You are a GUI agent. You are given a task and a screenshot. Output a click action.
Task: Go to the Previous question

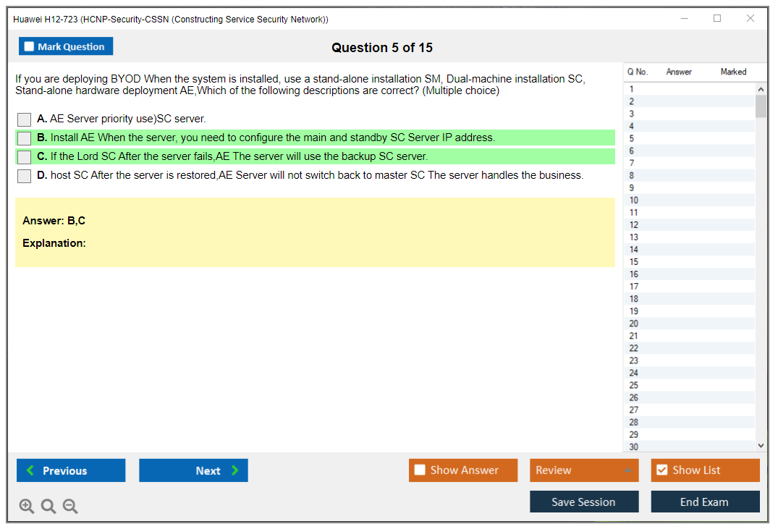(x=71, y=470)
